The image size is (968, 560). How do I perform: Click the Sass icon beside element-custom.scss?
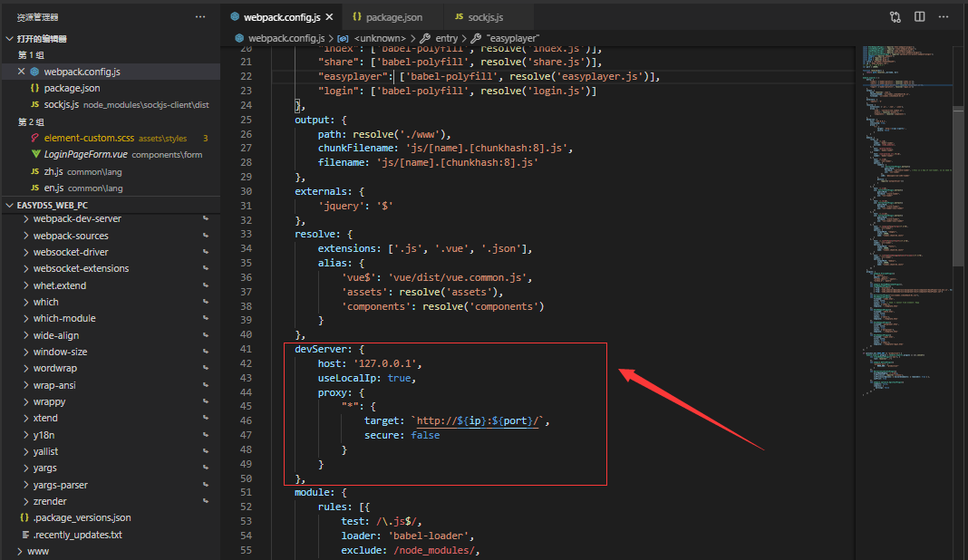pyautogui.click(x=35, y=139)
